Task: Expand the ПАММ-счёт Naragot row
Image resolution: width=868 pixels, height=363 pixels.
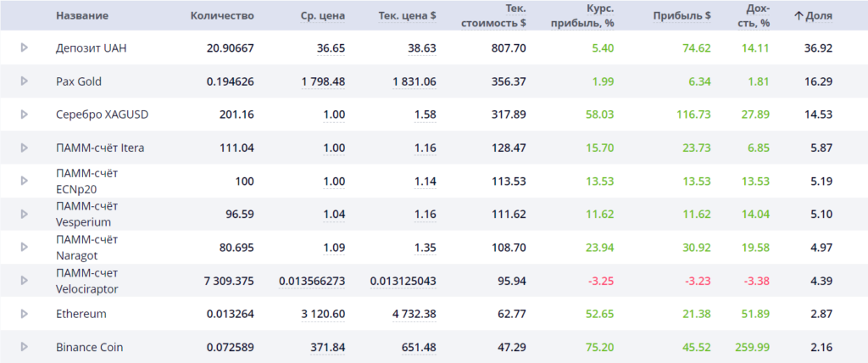Action: coord(25,247)
